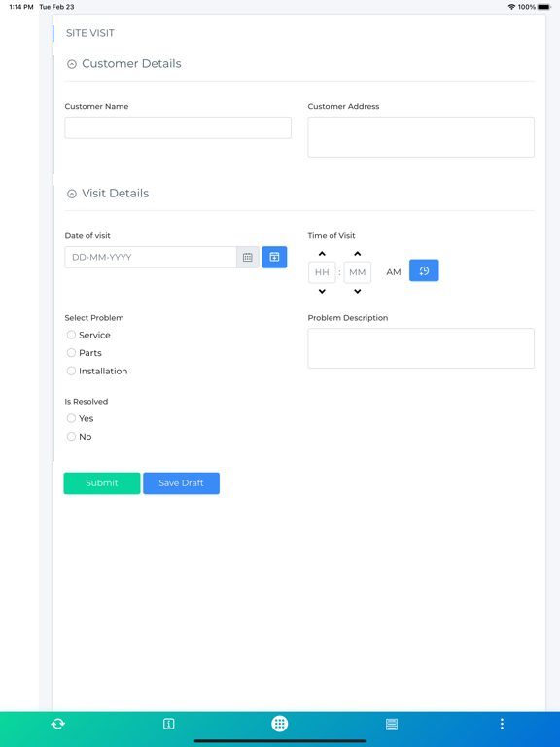The width and height of the screenshot is (560, 747).
Task: Mark Is Resolved as Yes
Action: [71, 418]
